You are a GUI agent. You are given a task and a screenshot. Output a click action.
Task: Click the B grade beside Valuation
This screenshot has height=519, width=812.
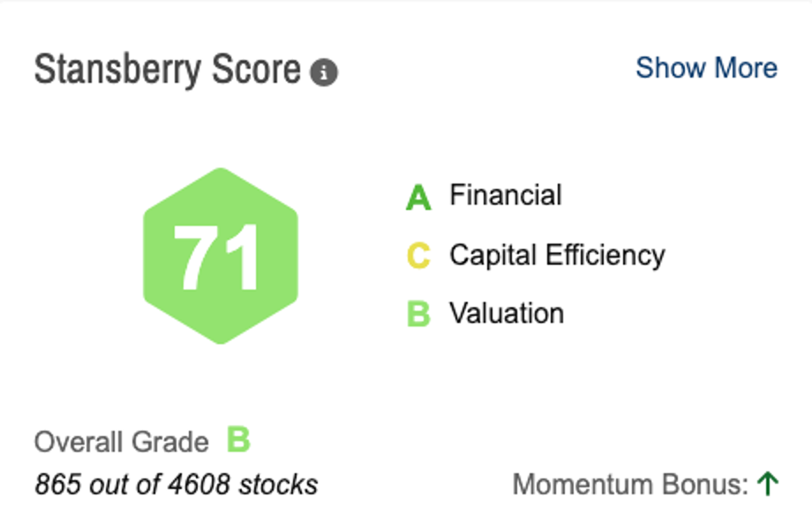[x=417, y=315]
